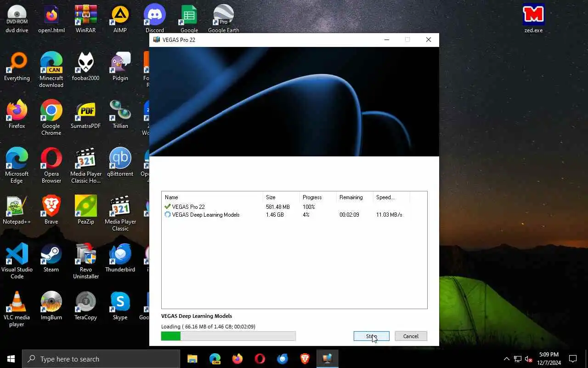Open the open!.html desktop file
588x368 pixels.
coord(51,19)
